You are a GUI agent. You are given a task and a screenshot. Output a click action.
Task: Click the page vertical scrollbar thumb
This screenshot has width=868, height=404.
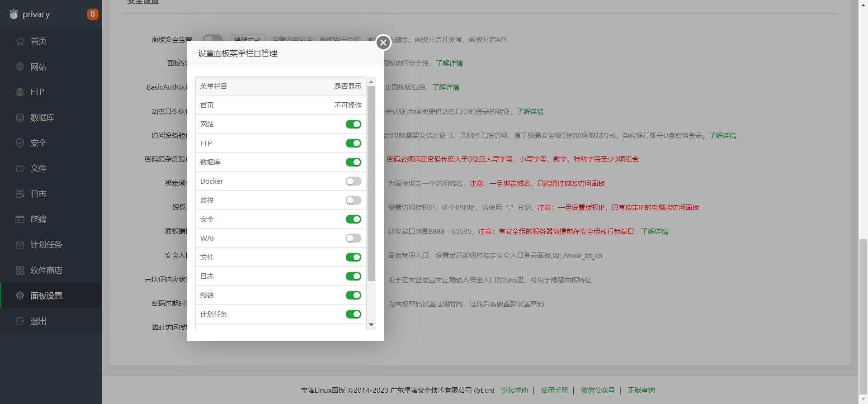863,317
